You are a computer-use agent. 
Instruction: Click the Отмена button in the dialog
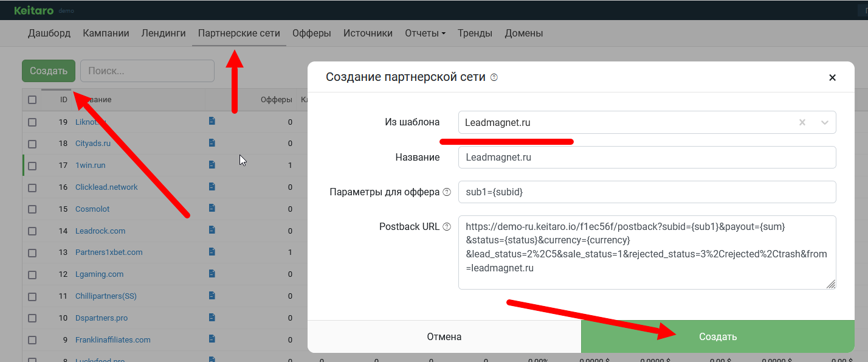tap(444, 336)
